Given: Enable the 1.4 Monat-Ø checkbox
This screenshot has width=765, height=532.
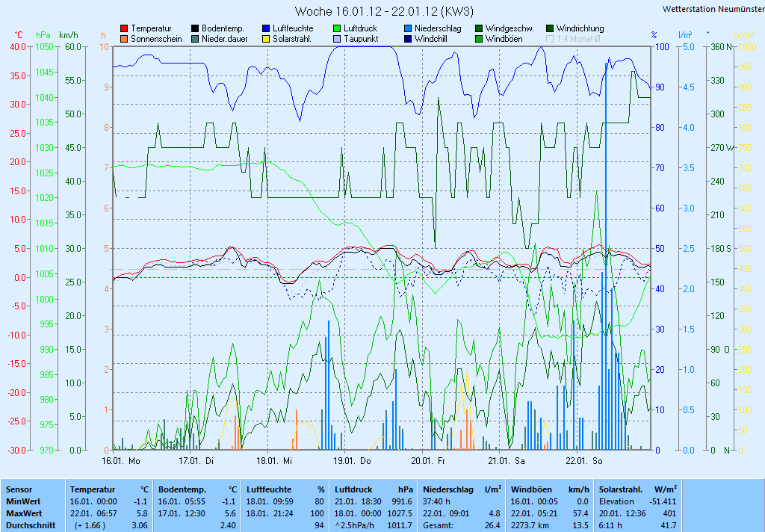Looking at the screenshot, I should (551, 39).
